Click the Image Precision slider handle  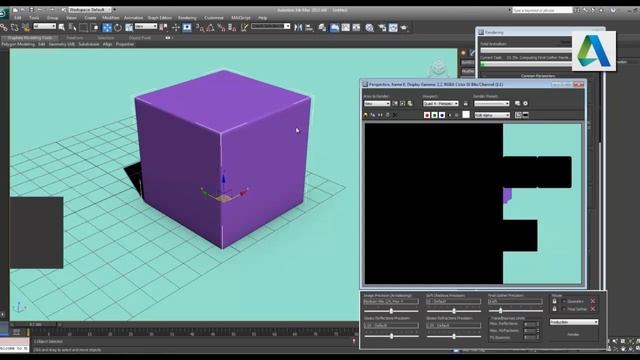click(391, 311)
